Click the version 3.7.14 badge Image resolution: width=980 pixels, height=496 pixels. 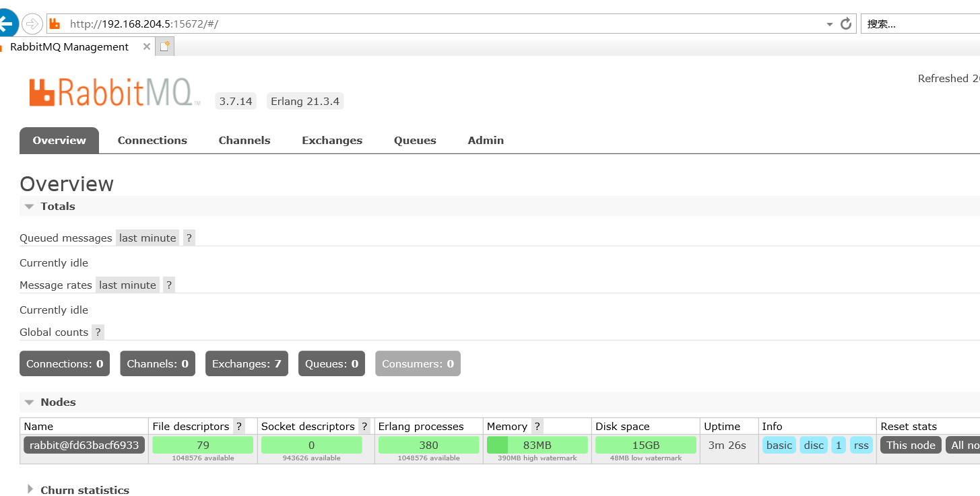click(236, 101)
